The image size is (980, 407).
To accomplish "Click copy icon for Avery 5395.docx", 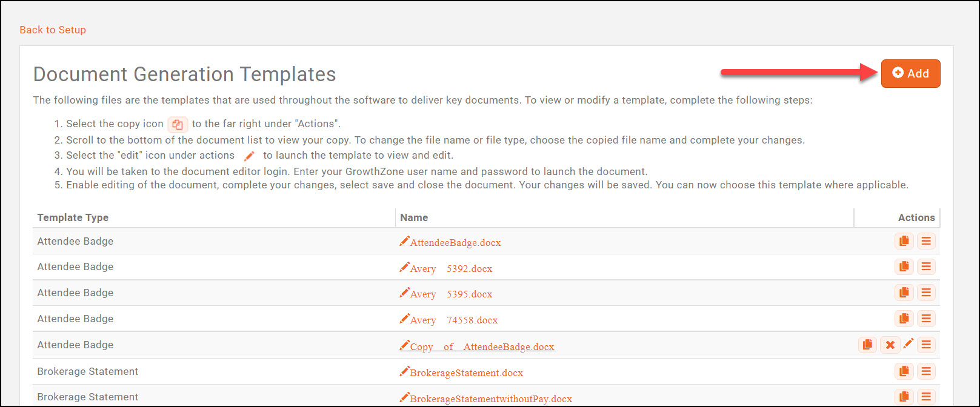I will click(x=904, y=293).
